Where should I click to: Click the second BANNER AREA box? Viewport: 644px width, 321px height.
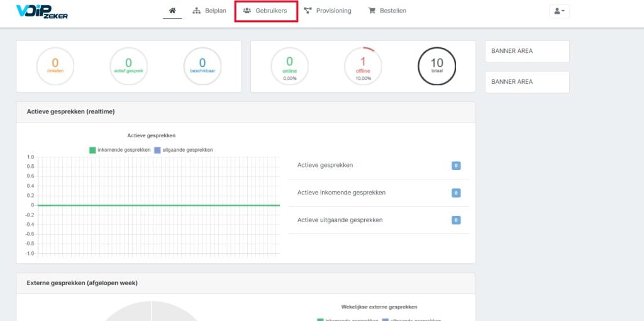[527, 82]
